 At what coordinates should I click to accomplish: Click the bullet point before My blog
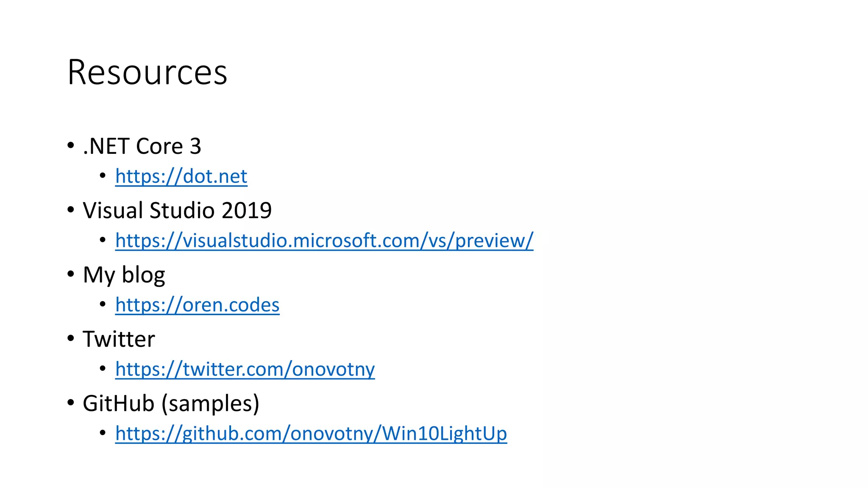click(x=71, y=274)
